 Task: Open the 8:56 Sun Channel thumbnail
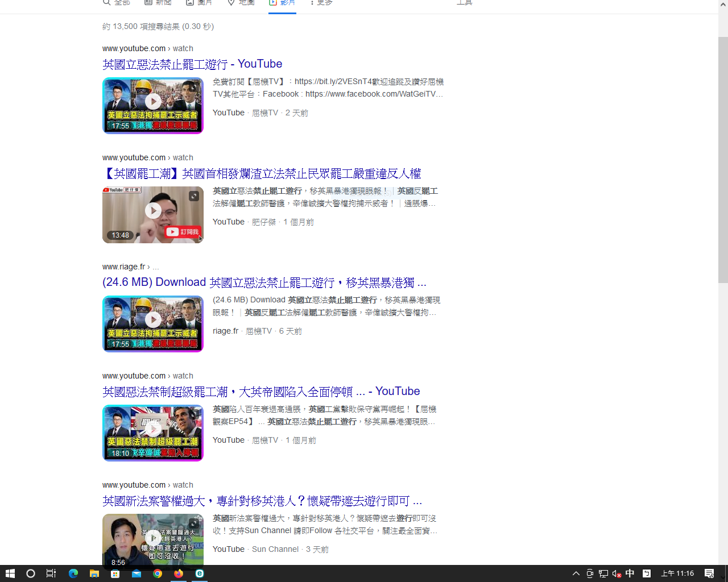tap(153, 539)
